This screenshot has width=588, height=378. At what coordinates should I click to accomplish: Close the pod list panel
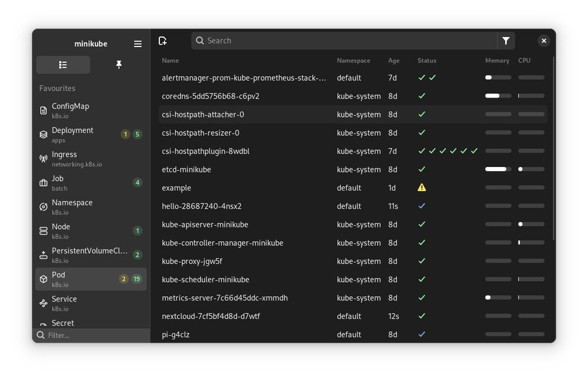[544, 41]
